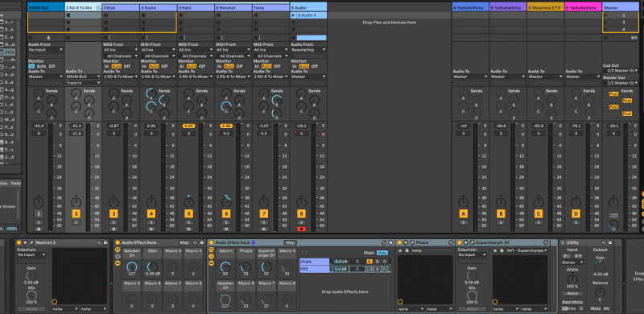Select the Toms track header

[x=270, y=7]
